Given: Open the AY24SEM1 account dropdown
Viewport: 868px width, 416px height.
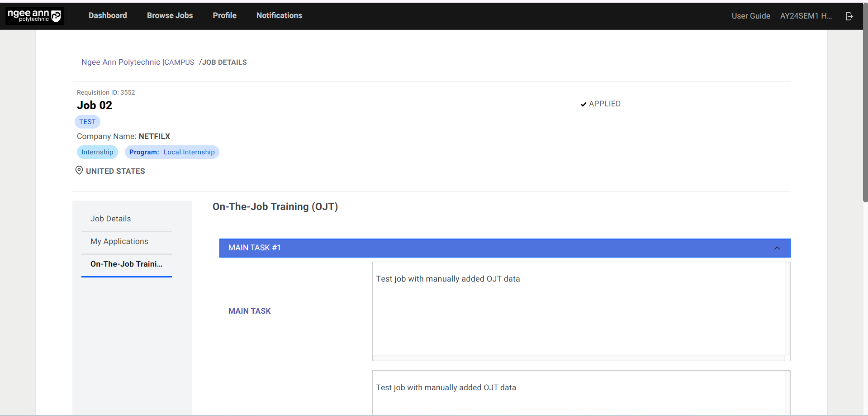Looking at the screenshot, I should (806, 15).
